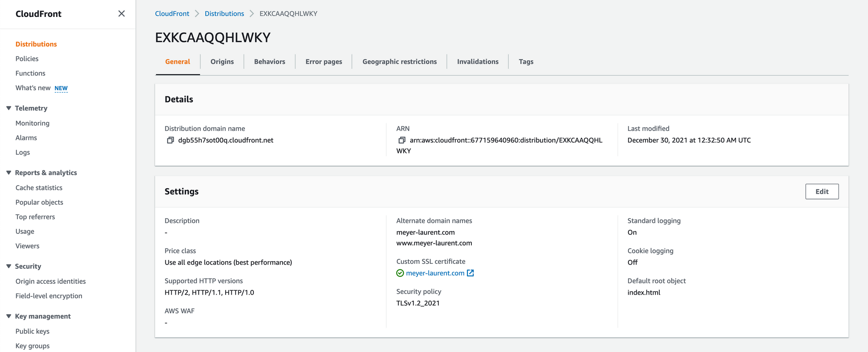Switch to the Origins tab

222,62
